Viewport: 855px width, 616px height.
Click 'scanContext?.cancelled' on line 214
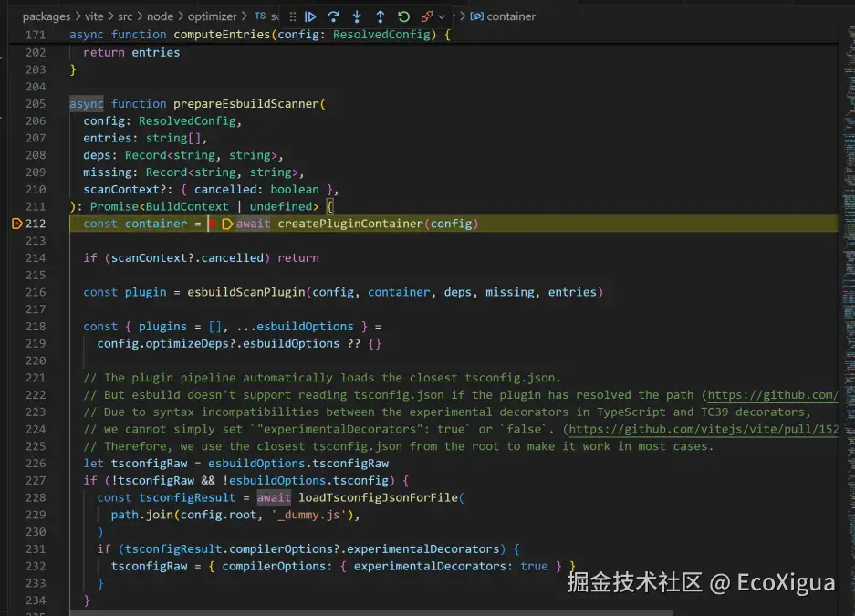pos(187,258)
